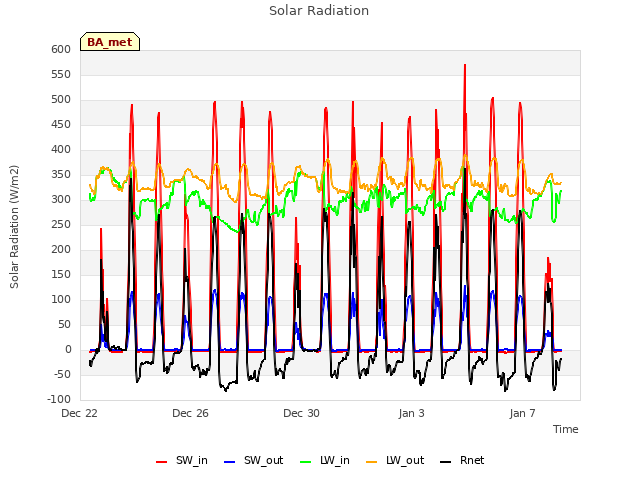Viewport: 640px width, 480px height.
Task: Click the -100 y-axis tick label
Action: (x=59, y=399)
